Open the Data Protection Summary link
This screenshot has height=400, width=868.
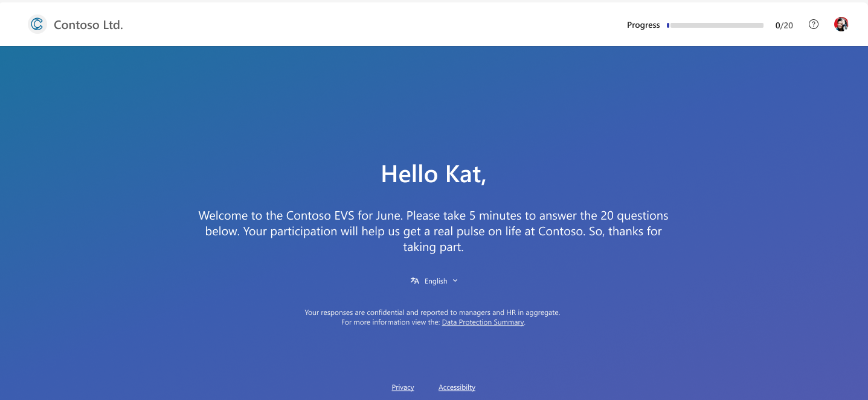[x=482, y=322]
